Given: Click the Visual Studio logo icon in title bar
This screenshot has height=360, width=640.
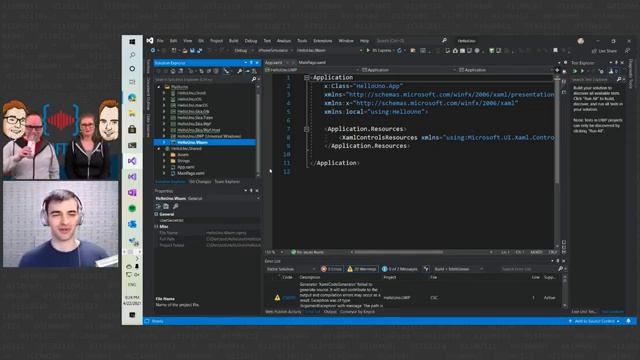Looking at the screenshot, I should 150,41.
